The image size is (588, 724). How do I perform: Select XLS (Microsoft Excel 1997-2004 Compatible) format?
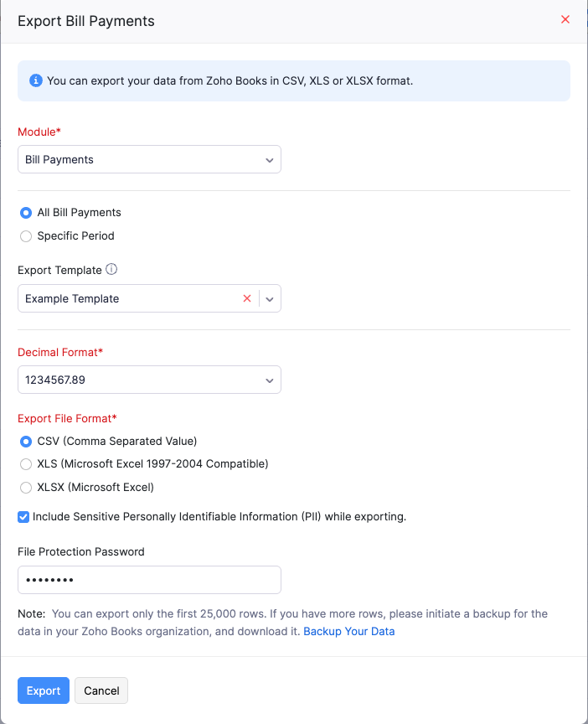click(x=25, y=464)
